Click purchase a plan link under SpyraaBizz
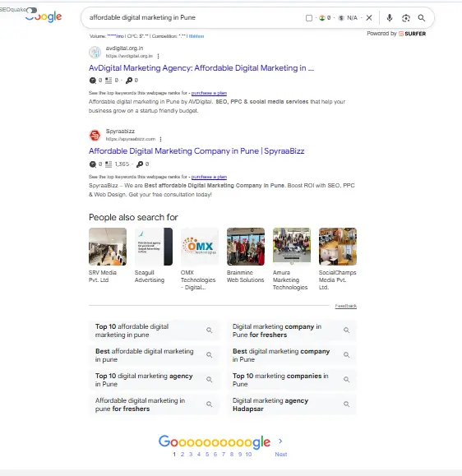 pyautogui.click(x=209, y=177)
